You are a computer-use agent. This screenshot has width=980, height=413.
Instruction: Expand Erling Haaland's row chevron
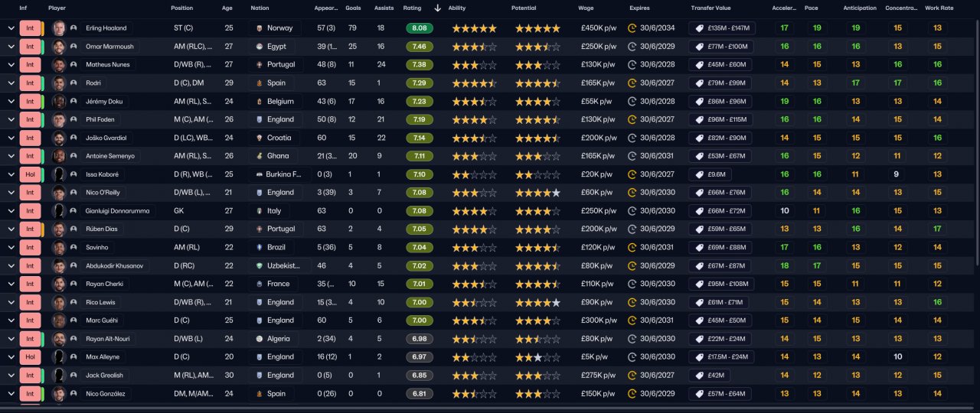pyautogui.click(x=11, y=28)
